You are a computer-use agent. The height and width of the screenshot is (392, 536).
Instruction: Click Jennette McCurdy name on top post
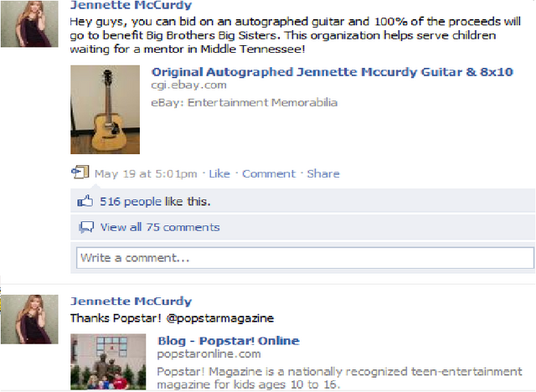131,5
